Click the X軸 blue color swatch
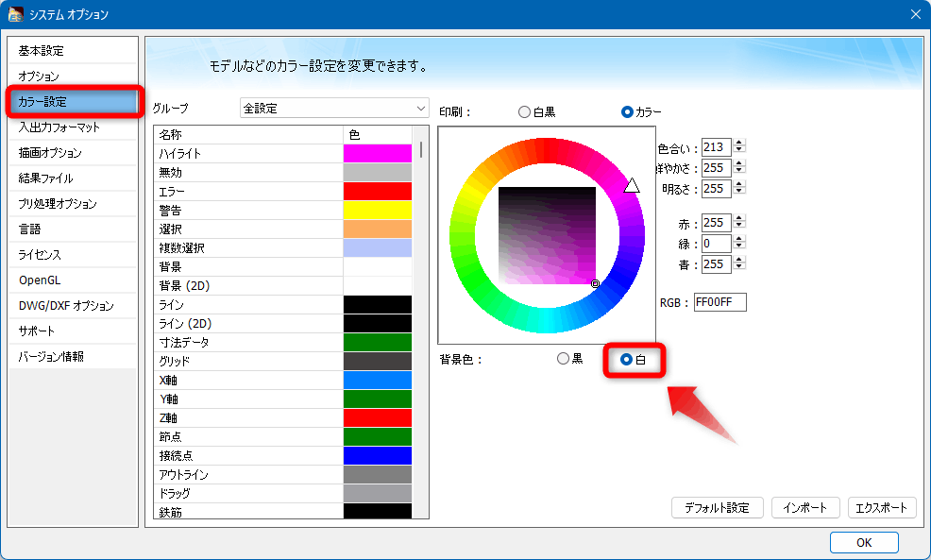 click(x=378, y=380)
